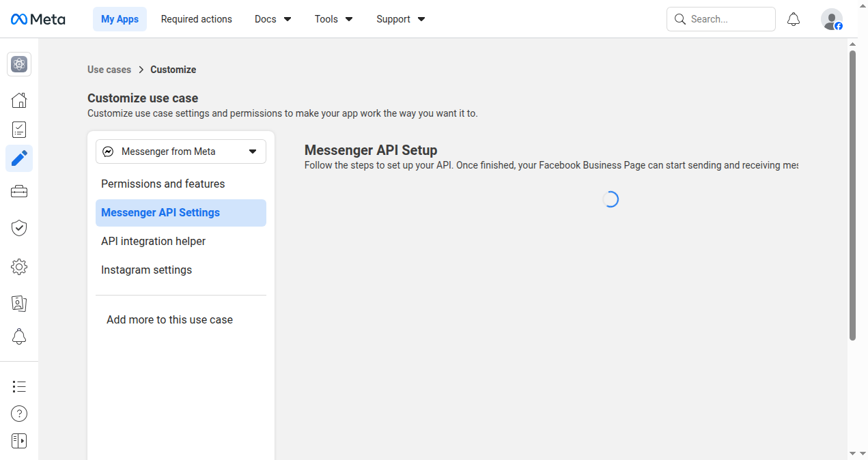Open the profile avatar menu
The height and width of the screenshot is (460, 868).
[832, 19]
